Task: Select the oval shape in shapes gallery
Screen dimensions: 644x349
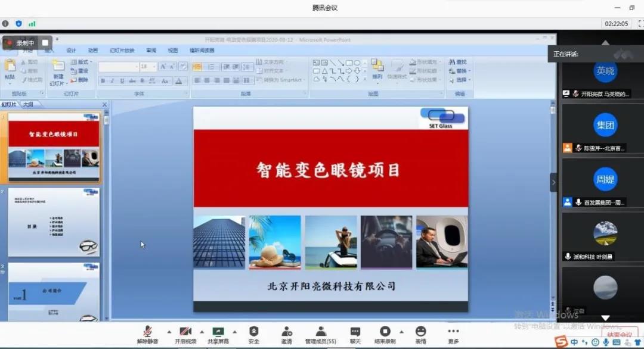Action: pyautogui.click(x=357, y=63)
